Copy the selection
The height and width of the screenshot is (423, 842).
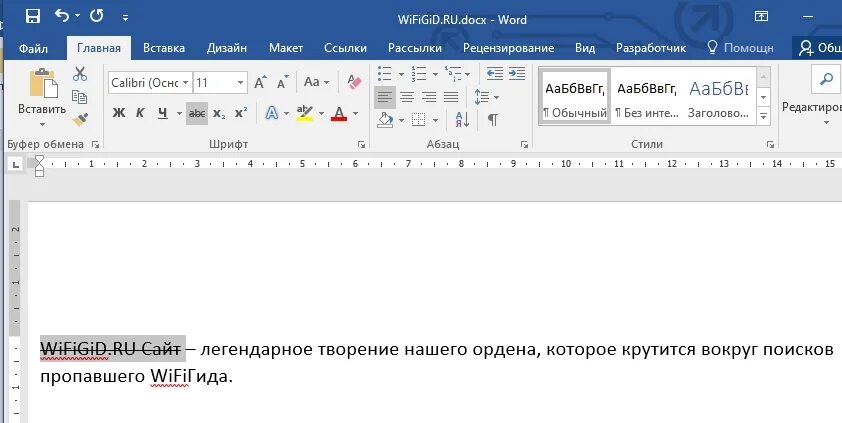pos(80,97)
